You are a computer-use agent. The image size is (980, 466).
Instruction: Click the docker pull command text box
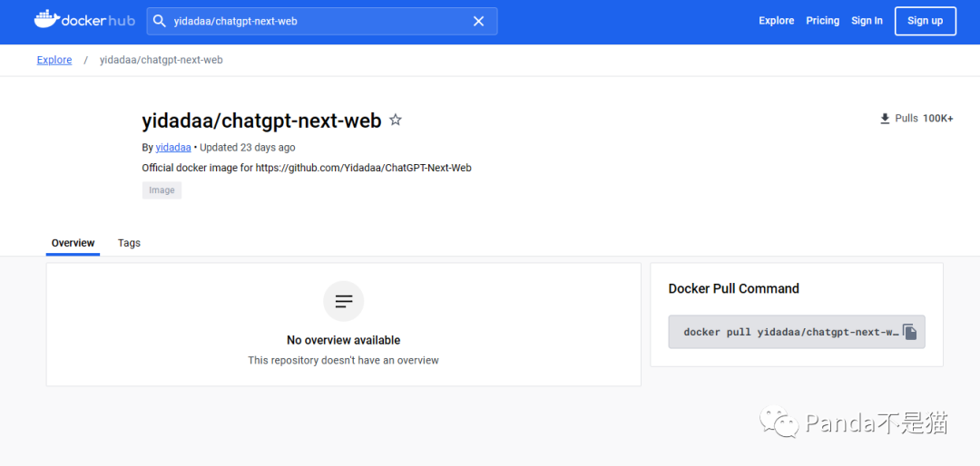(797, 332)
